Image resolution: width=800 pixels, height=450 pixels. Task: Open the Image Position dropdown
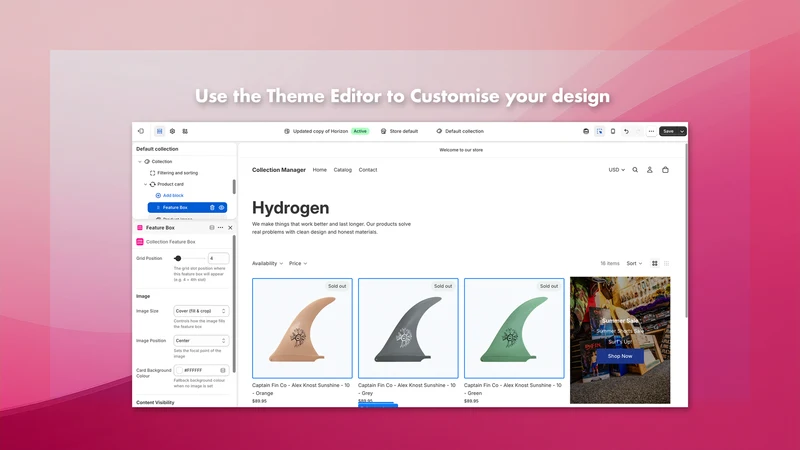pos(201,340)
